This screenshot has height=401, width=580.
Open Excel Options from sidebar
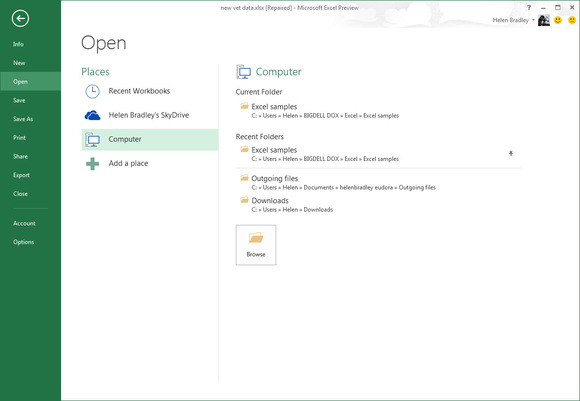[23, 242]
